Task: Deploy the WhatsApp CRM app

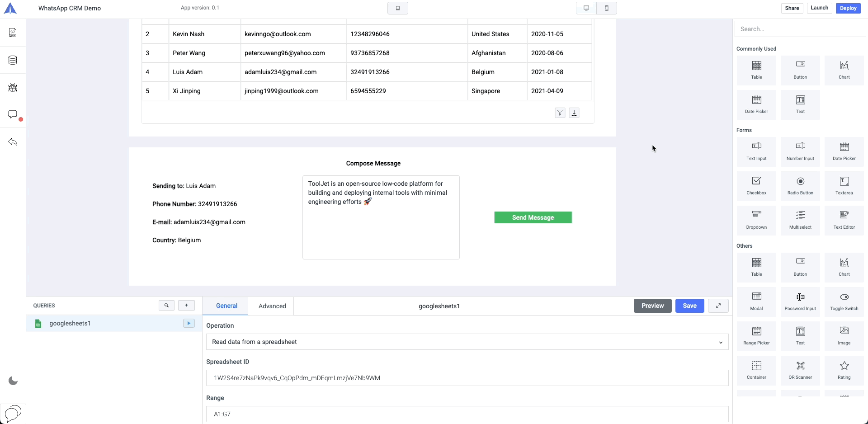Action: (x=848, y=8)
